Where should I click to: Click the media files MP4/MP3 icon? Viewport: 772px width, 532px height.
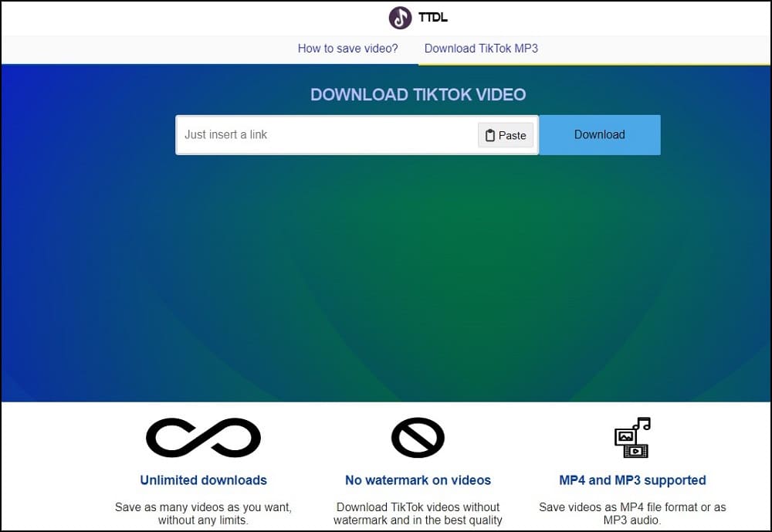point(632,437)
